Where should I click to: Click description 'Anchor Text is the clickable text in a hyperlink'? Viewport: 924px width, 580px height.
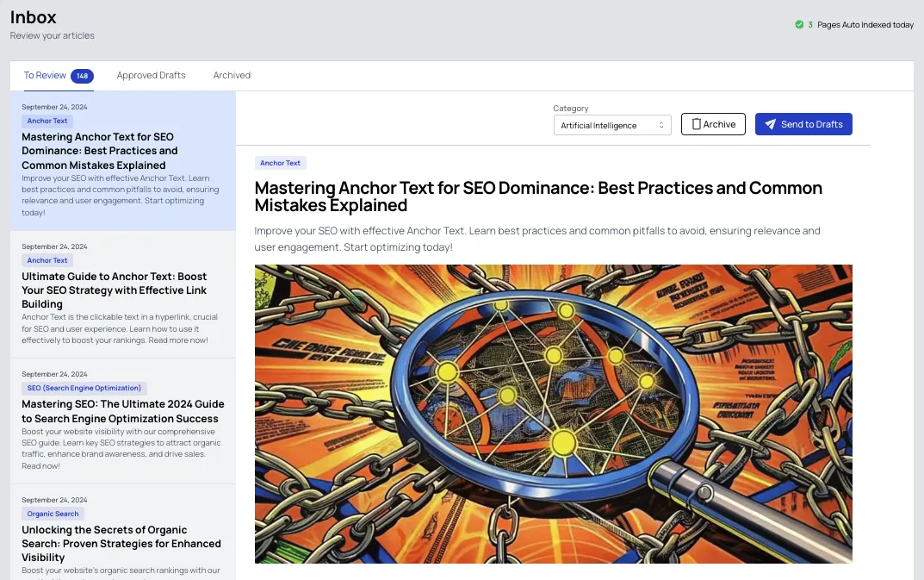click(120, 328)
